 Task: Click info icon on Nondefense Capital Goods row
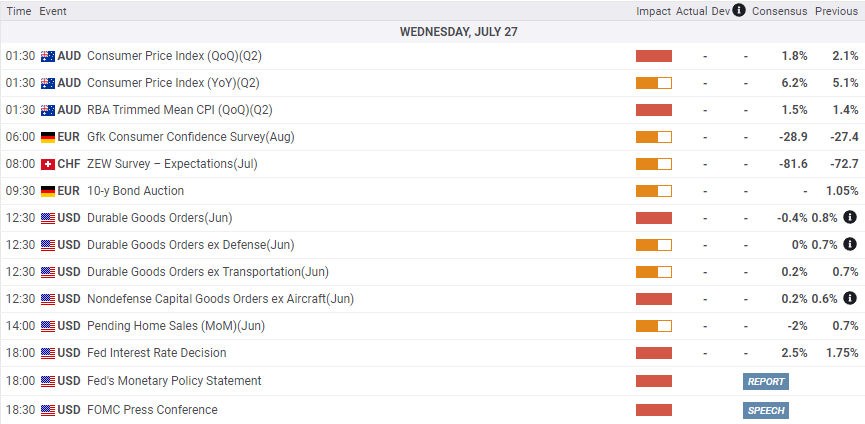point(850,298)
